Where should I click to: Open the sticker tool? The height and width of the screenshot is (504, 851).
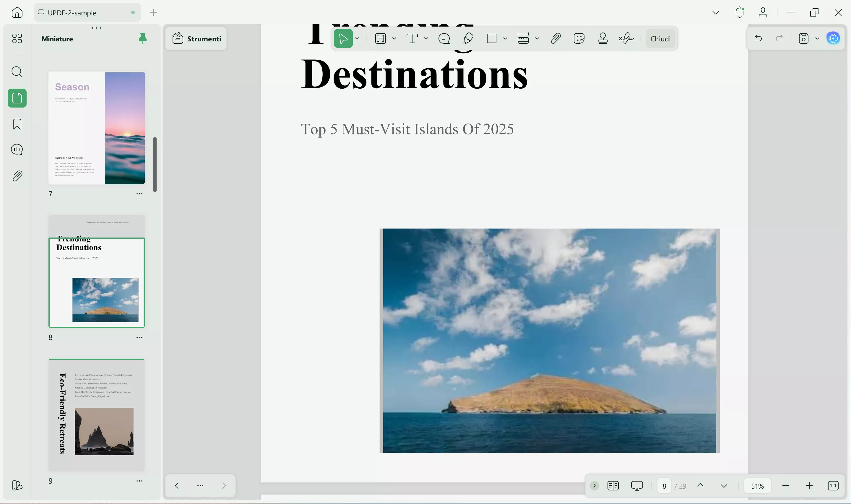pos(579,38)
